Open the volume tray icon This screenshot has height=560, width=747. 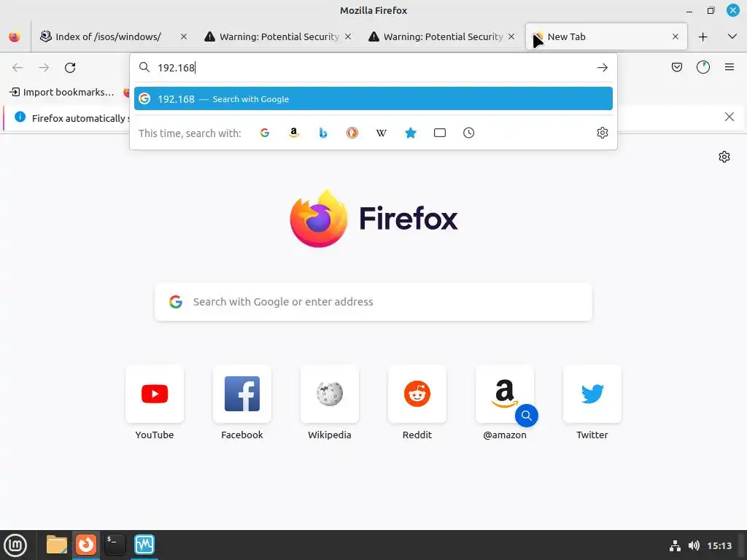click(x=694, y=545)
